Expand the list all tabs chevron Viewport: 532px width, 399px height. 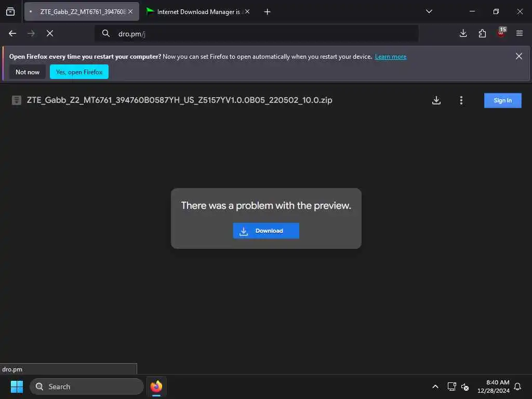pyautogui.click(x=429, y=11)
